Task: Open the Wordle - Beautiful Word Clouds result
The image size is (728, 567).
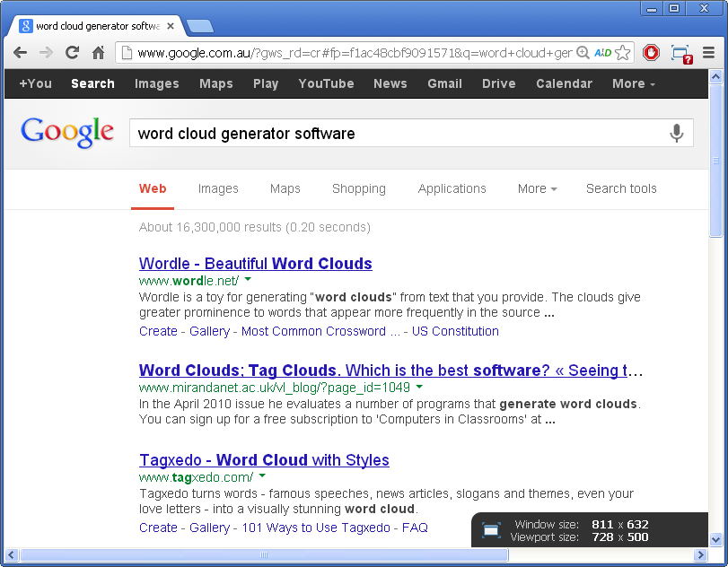Action: [255, 264]
